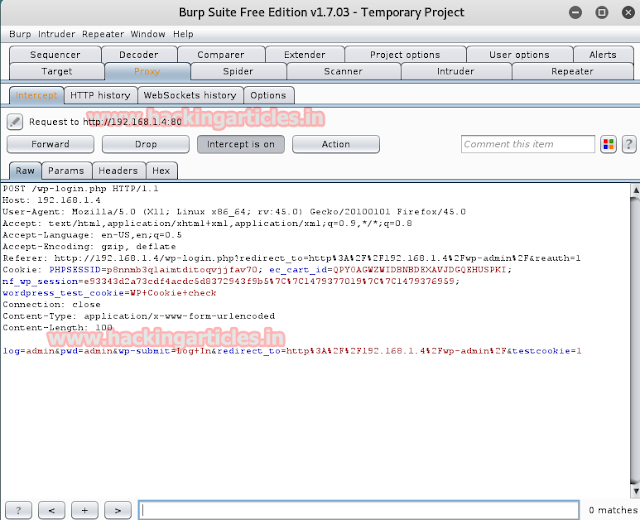Image resolution: width=640 pixels, height=520 pixels.
Task: Click the search text field at bottom
Action: [359, 510]
